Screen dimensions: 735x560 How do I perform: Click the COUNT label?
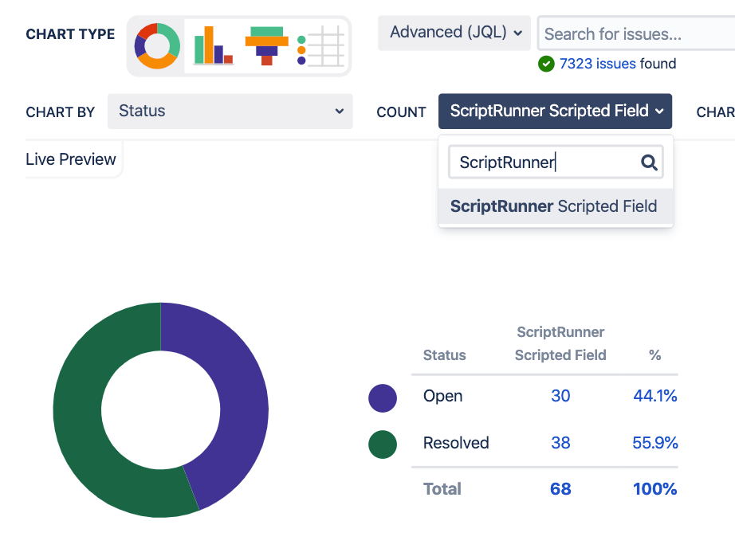click(x=401, y=112)
